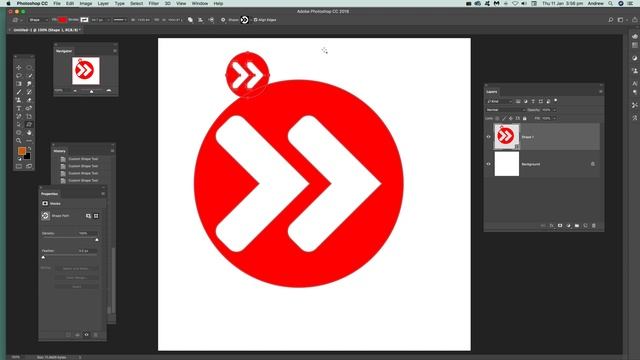
Task: Click the Shape 1 layer thumbnail
Action: pyautogui.click(x=507, y=137)
